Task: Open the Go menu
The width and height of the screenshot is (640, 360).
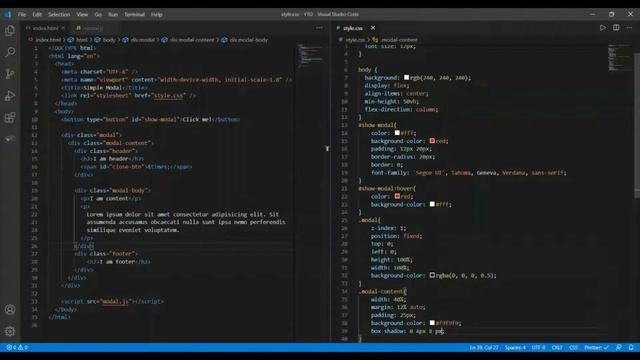Action: (98, 14)
